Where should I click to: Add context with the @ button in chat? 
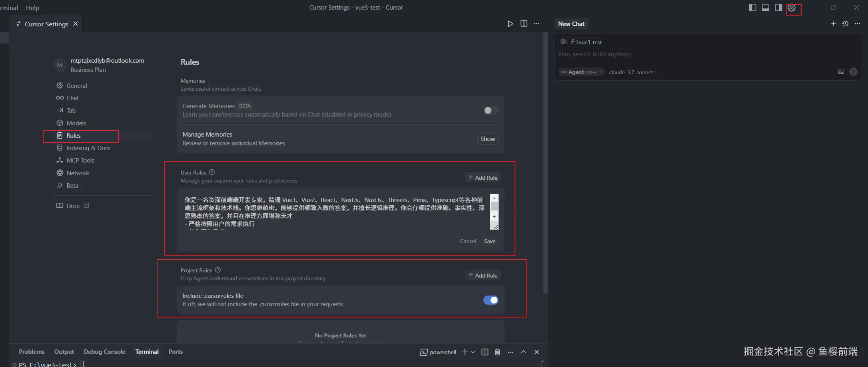tap(563, 42)
